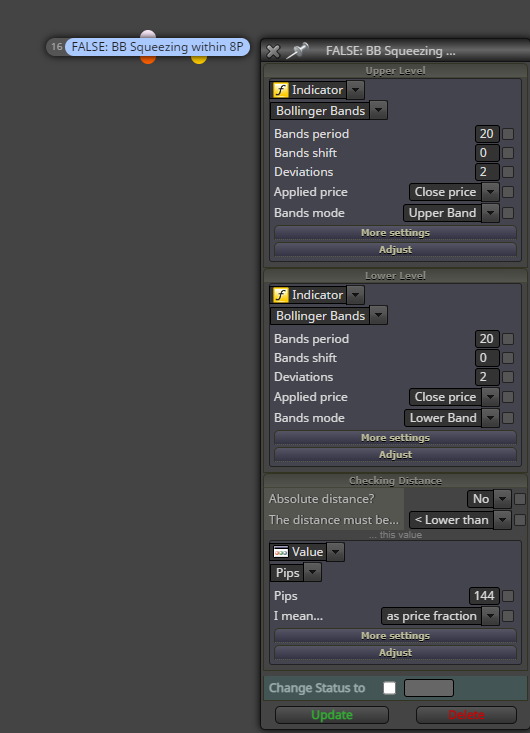Toggle Lower Level Bands period checkbox

pyautogui.click(x=508, y=339)
